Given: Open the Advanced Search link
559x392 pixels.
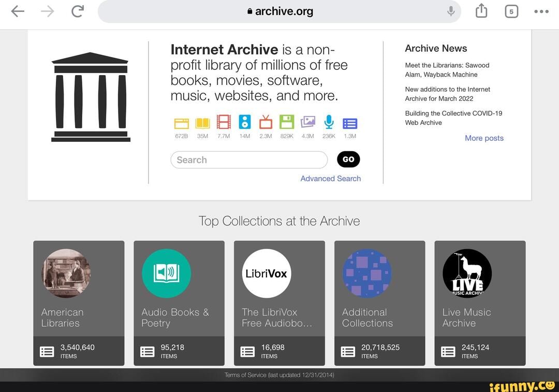Looking at the screenshot, I should click(330, 179).
